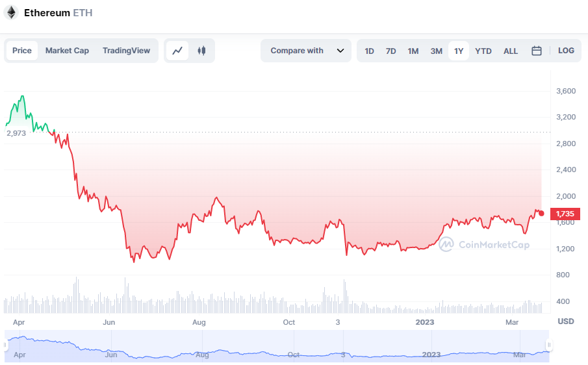
Task: Set time range to YTD
Action: [x=483, y=51]
